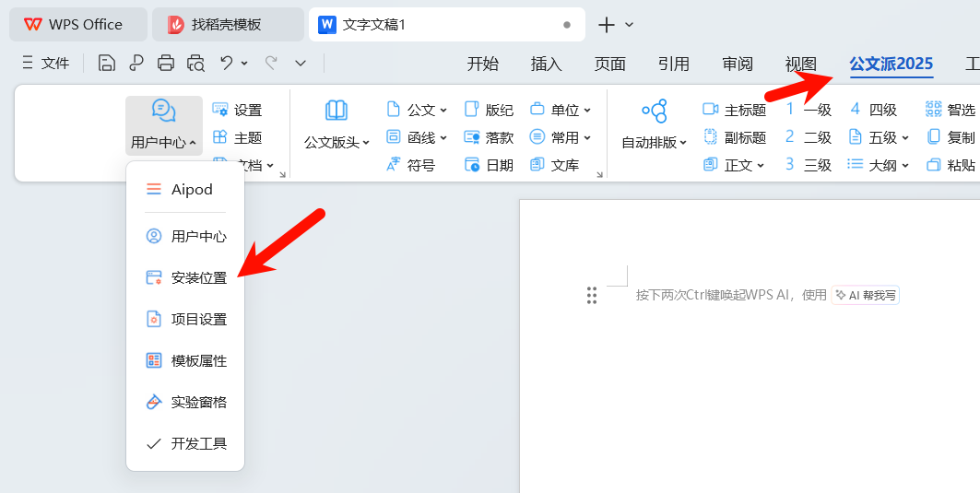Click the Save icon in quick toolbar
The image size is (980, 493).
point(107,63)
